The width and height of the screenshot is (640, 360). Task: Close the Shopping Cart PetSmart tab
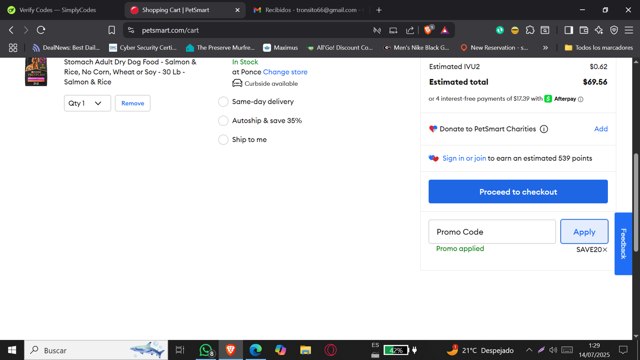tap(237, 10)
